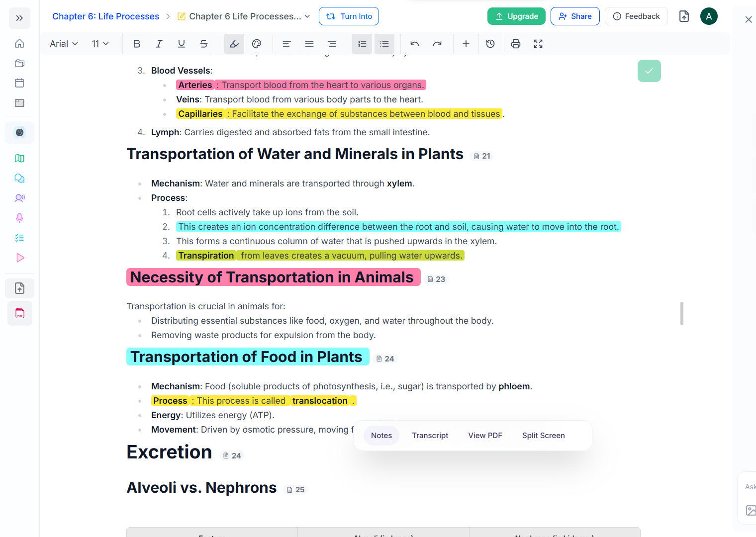The height and width of the screenshot is (537, 756).
Task: Toggle strikethrough formatting
Action: 204,44
